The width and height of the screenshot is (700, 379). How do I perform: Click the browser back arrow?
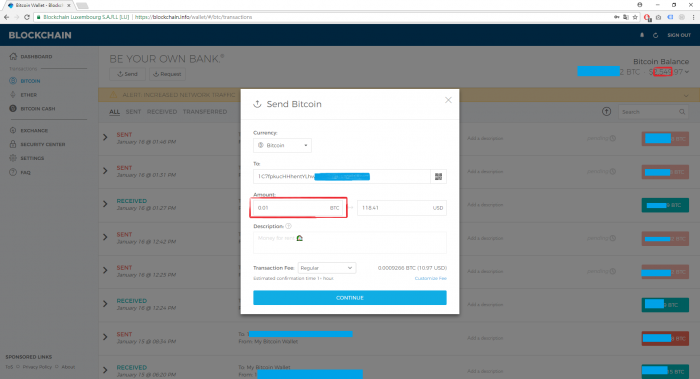pos(6,17)
